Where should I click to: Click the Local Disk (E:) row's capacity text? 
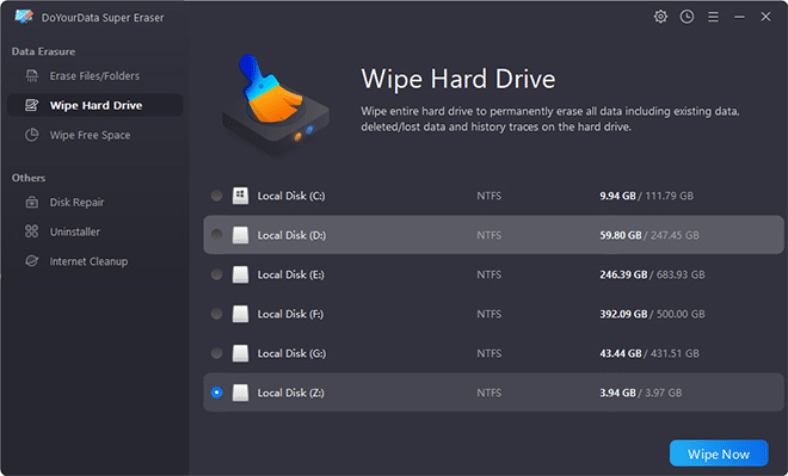click(x=652, y=274)
